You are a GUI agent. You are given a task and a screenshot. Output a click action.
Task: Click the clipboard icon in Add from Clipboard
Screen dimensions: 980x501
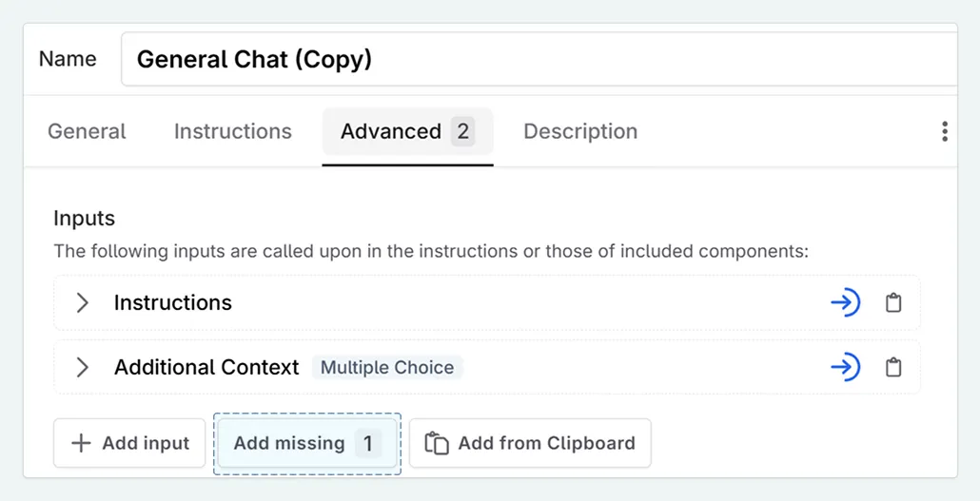point(437,443)
